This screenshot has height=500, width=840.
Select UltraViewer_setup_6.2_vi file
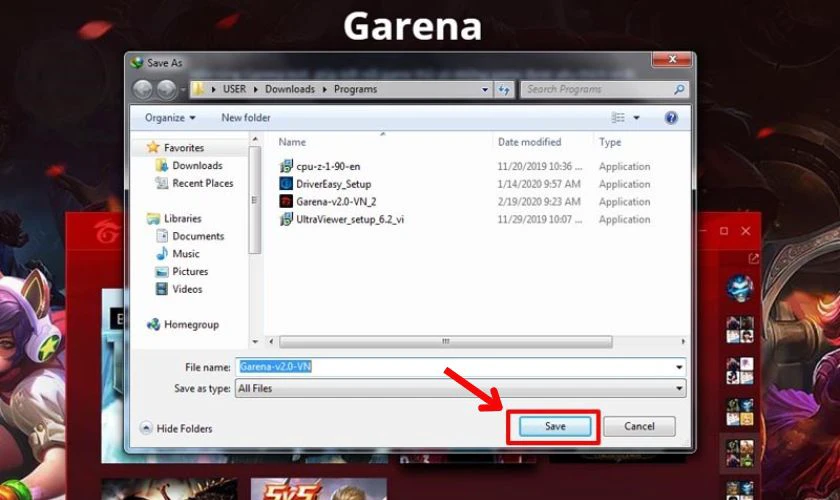pyautogui.click(x=350, y=220)
